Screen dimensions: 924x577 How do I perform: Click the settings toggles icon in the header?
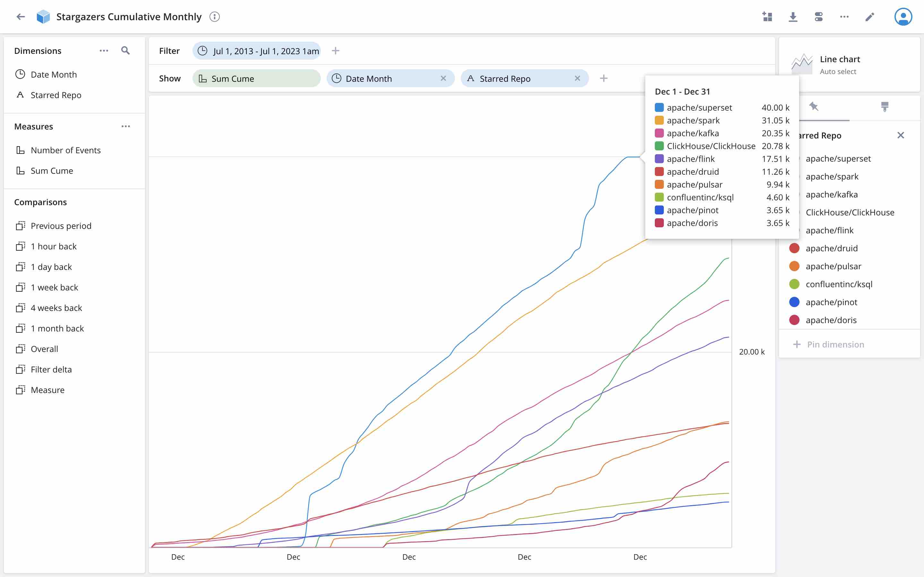[x=819, y=16]
